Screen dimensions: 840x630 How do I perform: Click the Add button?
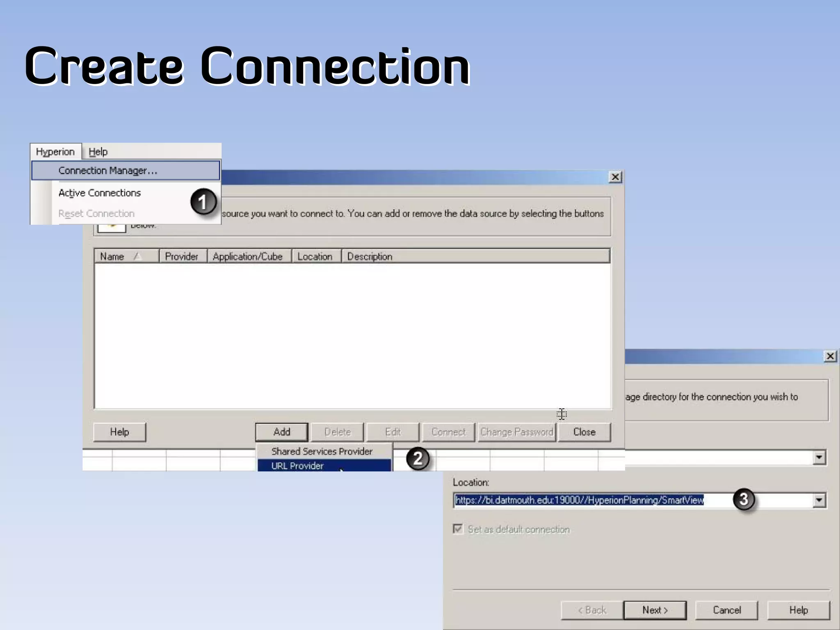click(282, 432)
